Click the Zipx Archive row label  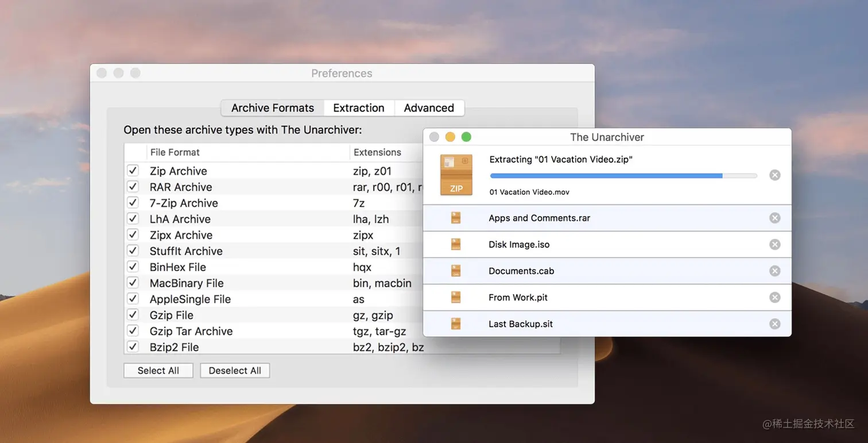181,234
